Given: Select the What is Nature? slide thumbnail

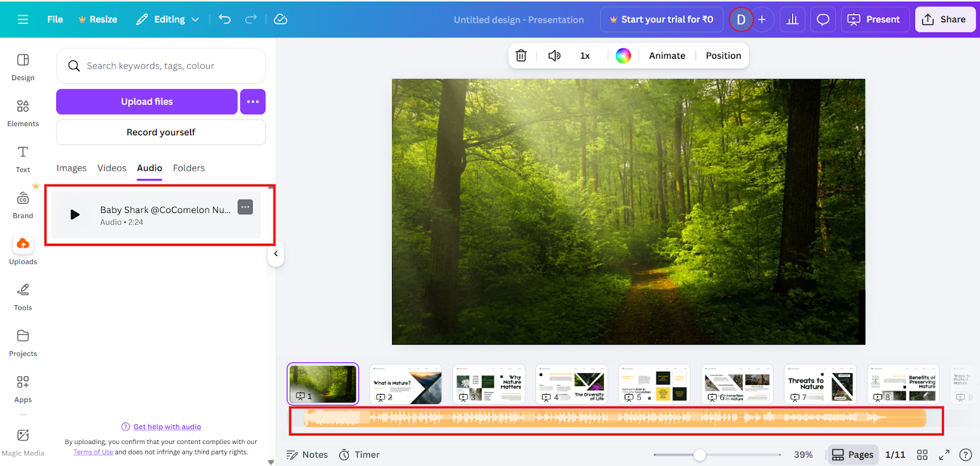Looking at the screenshot, I should (405, 385).
